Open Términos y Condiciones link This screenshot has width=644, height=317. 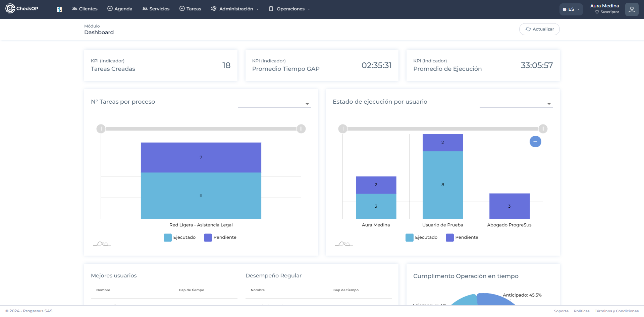[616, 311]
